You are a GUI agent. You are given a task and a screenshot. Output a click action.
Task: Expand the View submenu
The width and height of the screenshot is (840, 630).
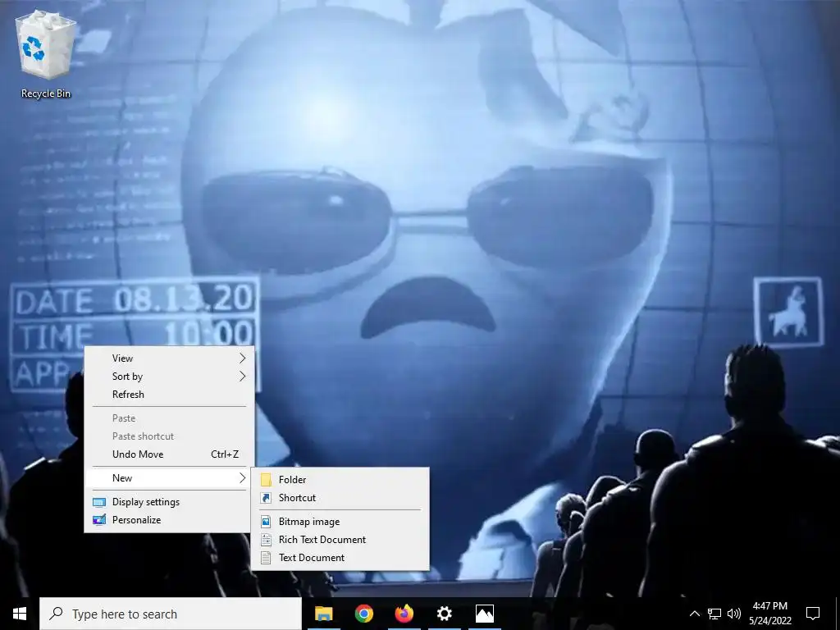coord(169,358)
